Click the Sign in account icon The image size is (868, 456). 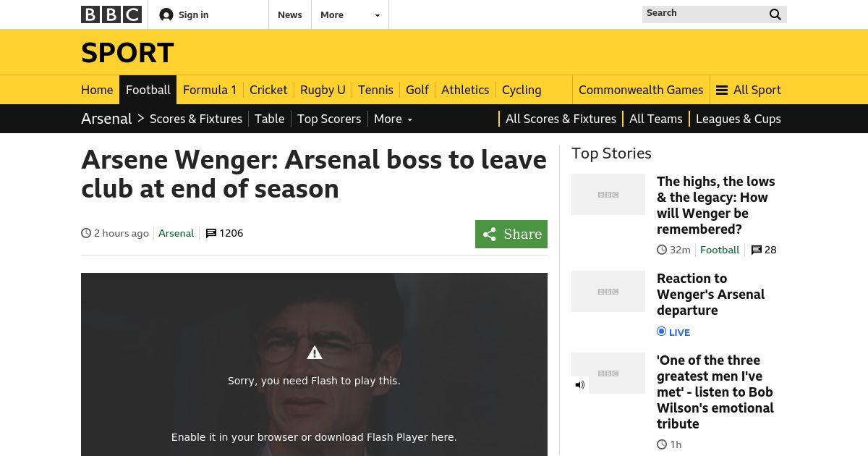[x=166, y=14]
